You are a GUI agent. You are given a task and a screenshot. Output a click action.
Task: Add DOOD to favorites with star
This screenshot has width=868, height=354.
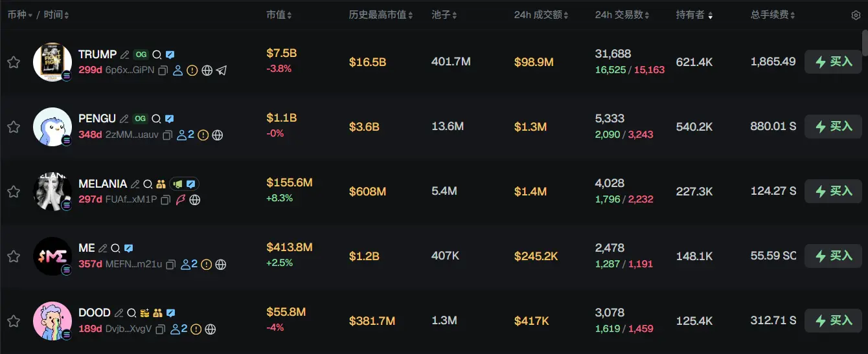tap(14, 321)
